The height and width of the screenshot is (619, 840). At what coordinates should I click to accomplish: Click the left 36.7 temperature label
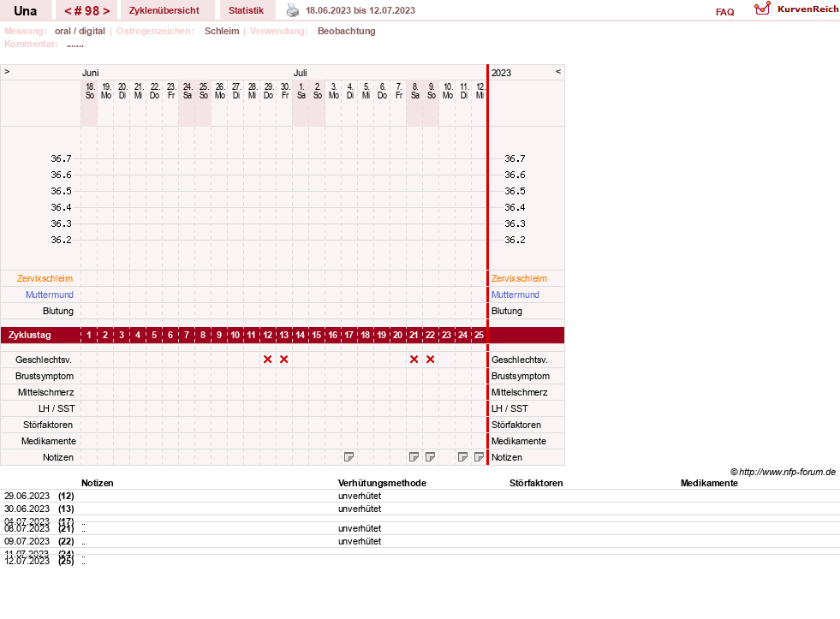(x=61, y=158)
